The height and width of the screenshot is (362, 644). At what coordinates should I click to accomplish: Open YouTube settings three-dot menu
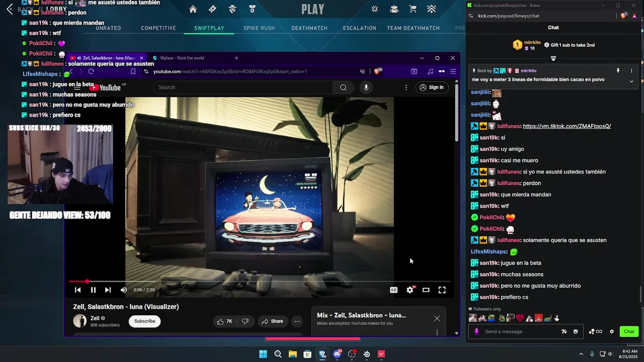point(406,87)
